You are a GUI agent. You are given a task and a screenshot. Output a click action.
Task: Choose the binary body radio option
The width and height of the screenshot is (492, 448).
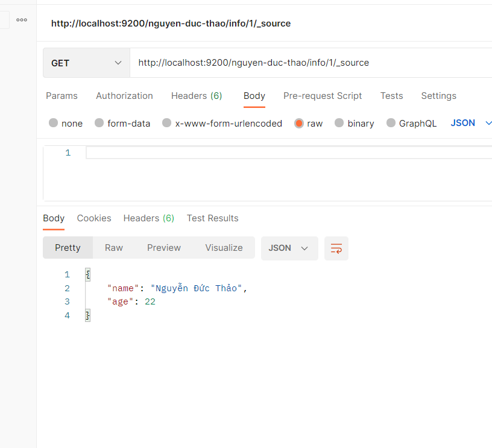(339, 123)
